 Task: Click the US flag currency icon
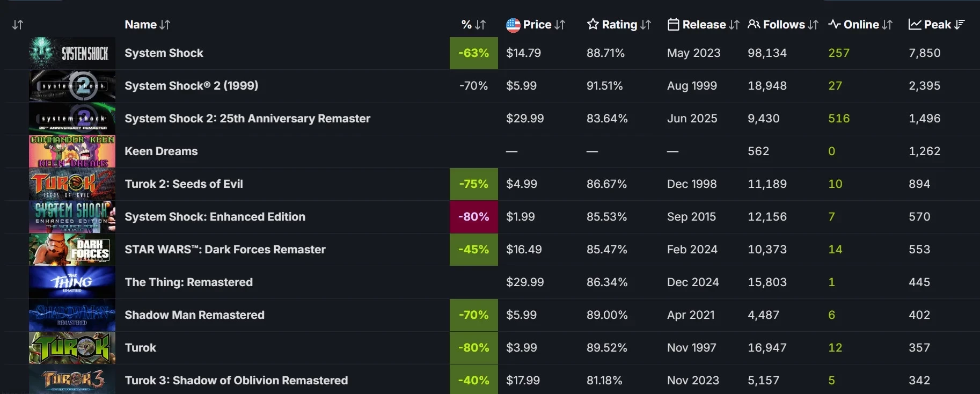click(513, 25)
